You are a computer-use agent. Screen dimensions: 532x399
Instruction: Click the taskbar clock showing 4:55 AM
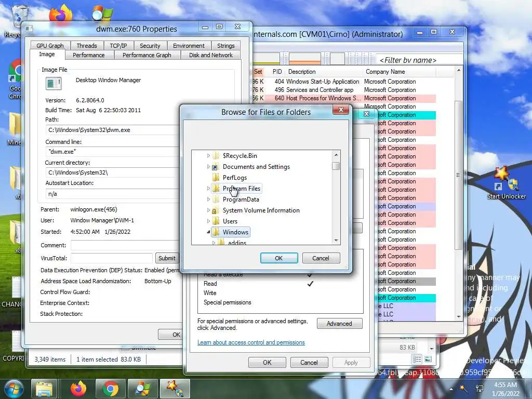pyautogui.click(x=506, y=389)
